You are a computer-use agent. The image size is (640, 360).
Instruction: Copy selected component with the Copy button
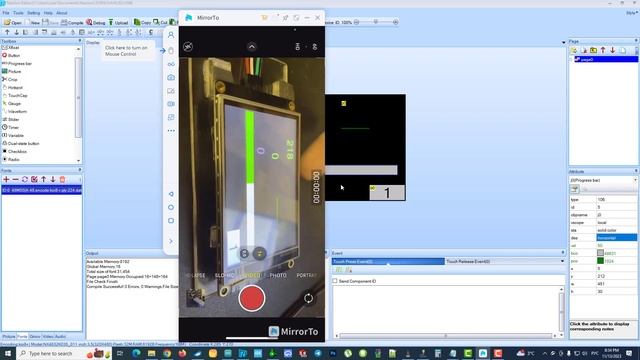(142, 22)
